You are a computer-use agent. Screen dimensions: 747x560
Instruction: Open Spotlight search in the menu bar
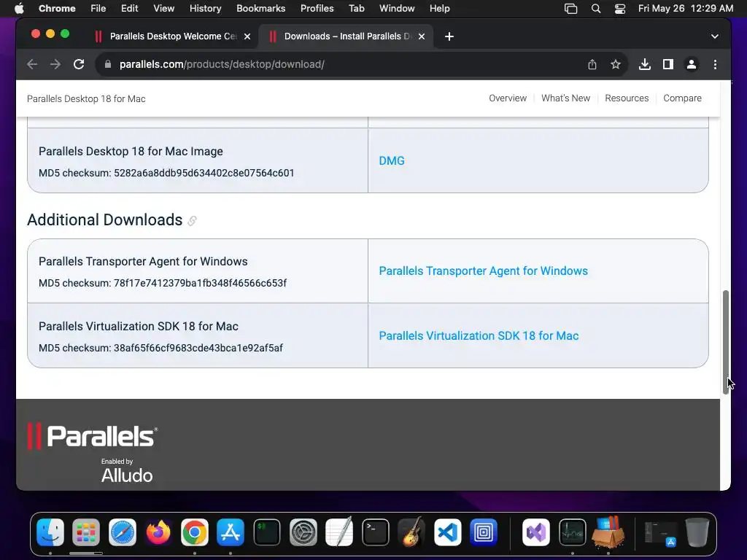(595, 8)
